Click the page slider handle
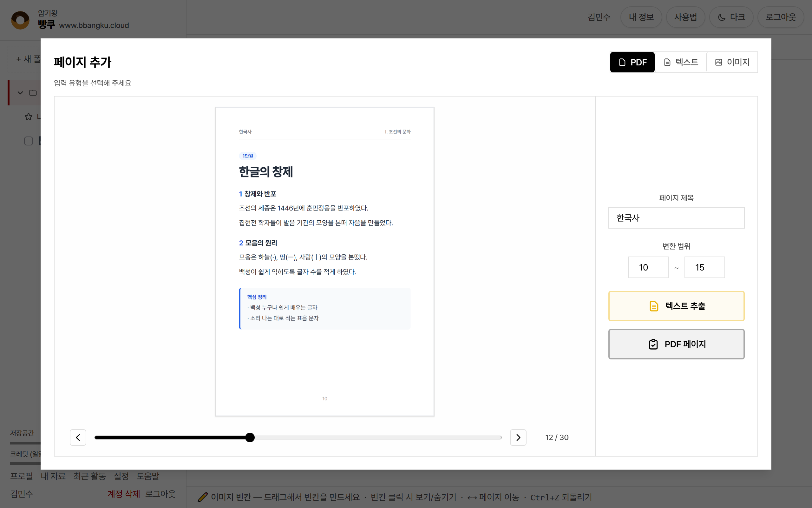The height and width of the screenshot is (508, 812). click(x=250, y=437)
